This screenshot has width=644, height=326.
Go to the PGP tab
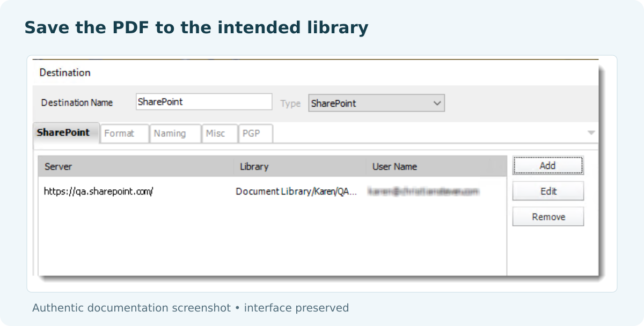256,134
